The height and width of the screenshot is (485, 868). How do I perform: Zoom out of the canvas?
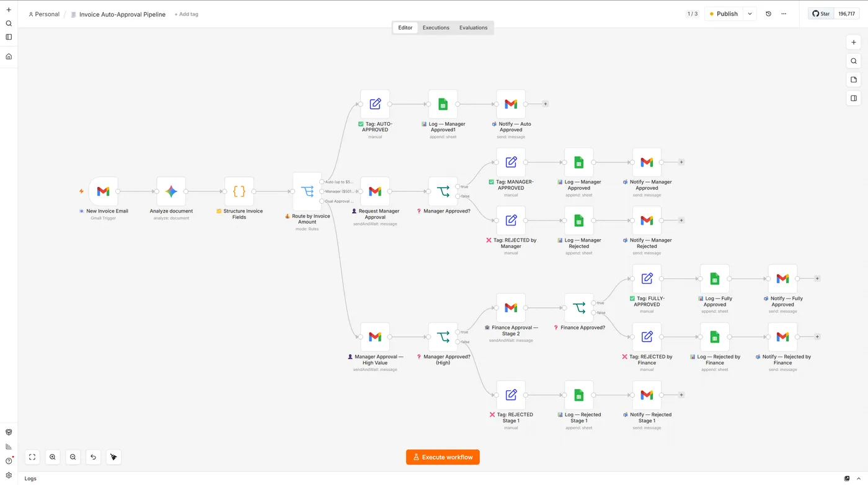(x=73, y=457)
